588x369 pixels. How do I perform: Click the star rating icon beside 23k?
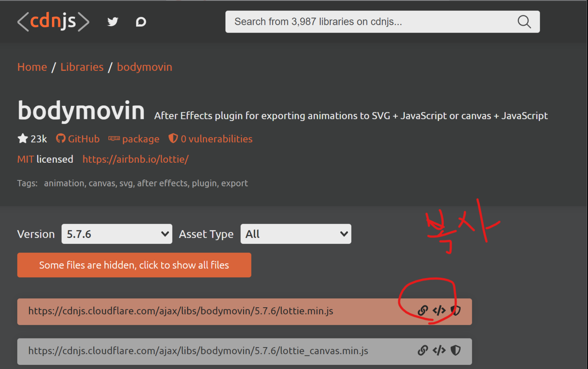click(x=23, y=138)
